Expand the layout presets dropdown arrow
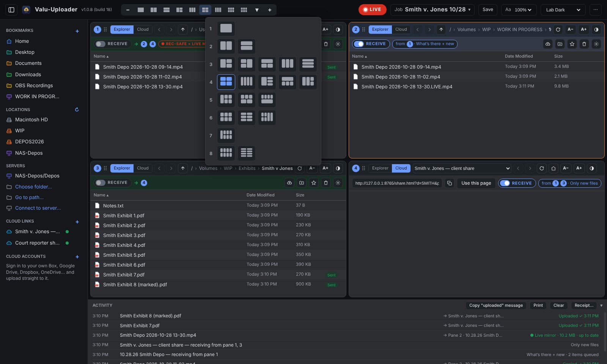 [257, 10]
